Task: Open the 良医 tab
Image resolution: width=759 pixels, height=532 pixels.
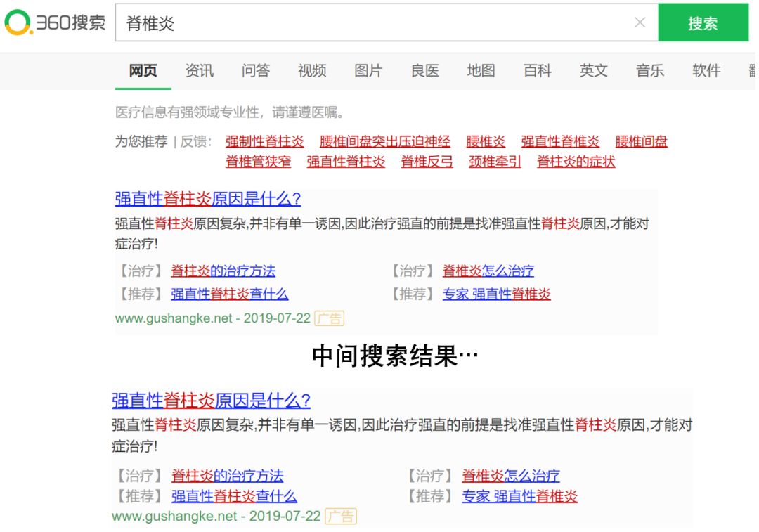Action: (424, 70)
